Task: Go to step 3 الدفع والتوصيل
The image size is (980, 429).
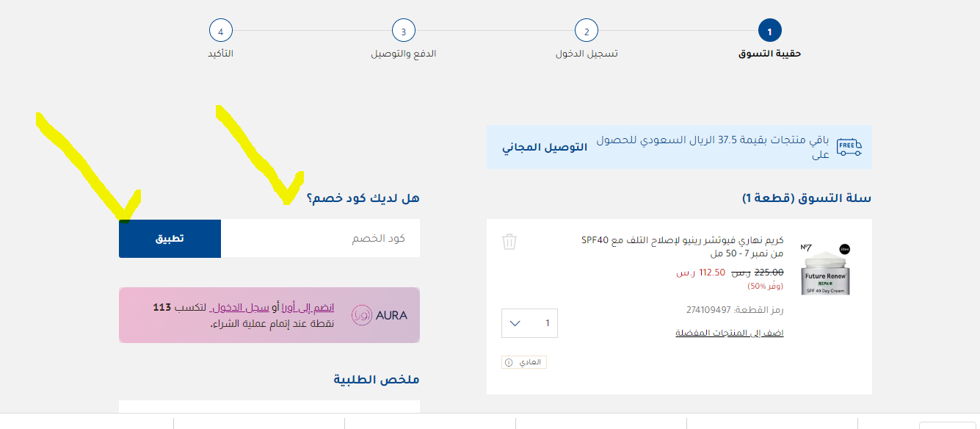Action: pos(403,32)
